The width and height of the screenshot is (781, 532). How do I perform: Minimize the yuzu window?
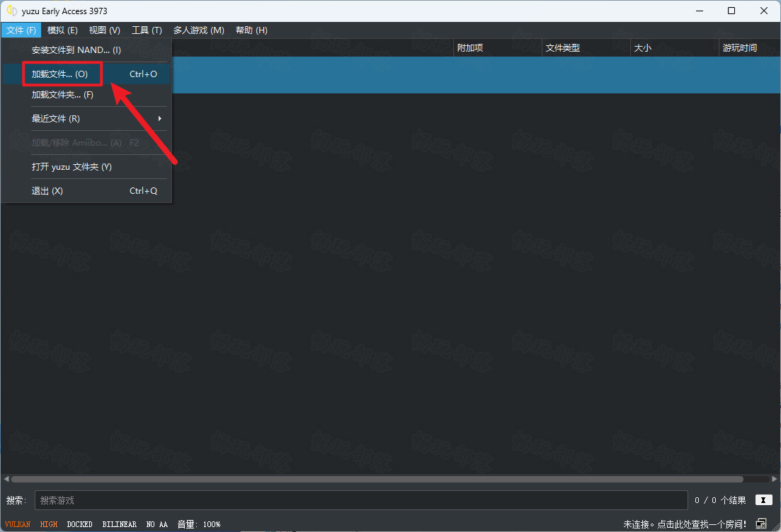pyautogui.click(x=700, y=11)
